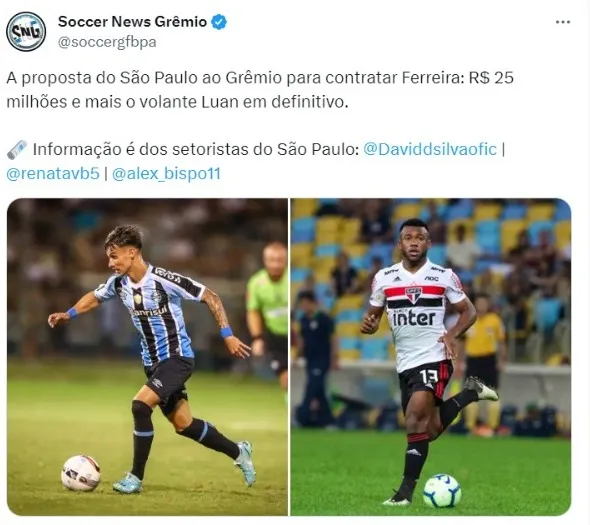Click the Banrisul sponsor on the striped jersey
The height and width of the screenshot is (525, 590).
pos(149,312)
